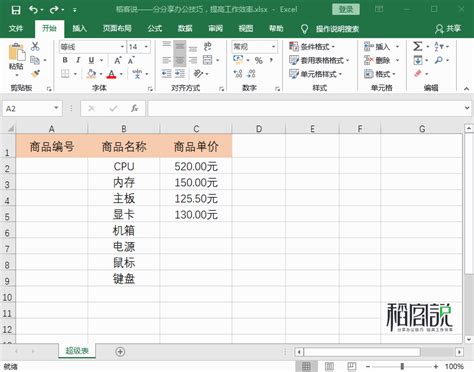
Task: Toggle Bold formatting
Action: point(65,60)
